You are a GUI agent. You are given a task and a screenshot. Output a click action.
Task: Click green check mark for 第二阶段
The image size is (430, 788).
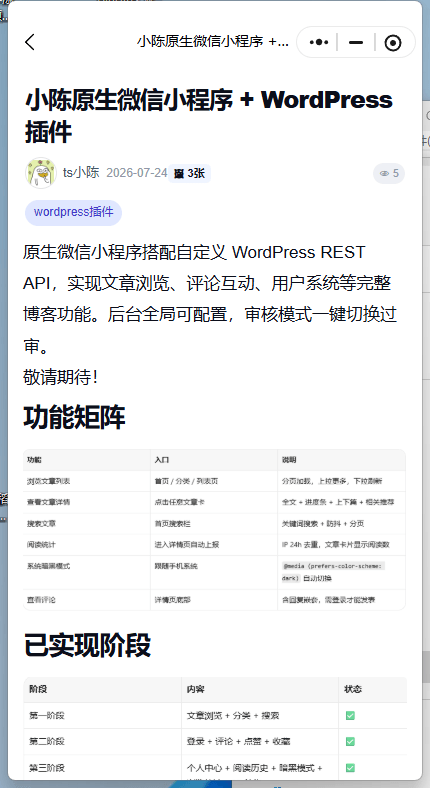tap(350, 742)
